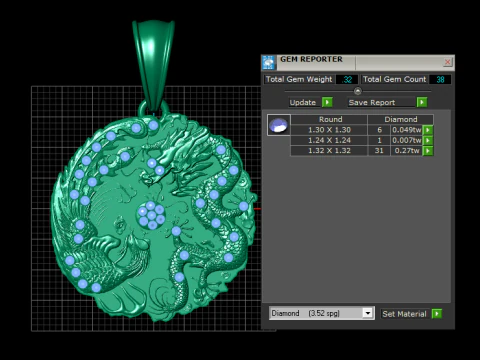Click the green arrow for the 0.049tw row

coord(428,130)
